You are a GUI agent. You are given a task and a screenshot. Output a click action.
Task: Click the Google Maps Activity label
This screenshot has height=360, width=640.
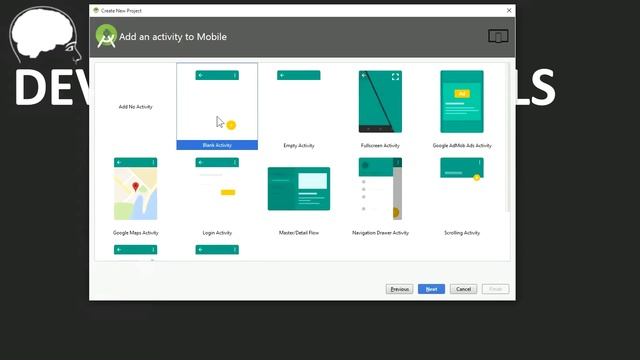coord(135,233)
